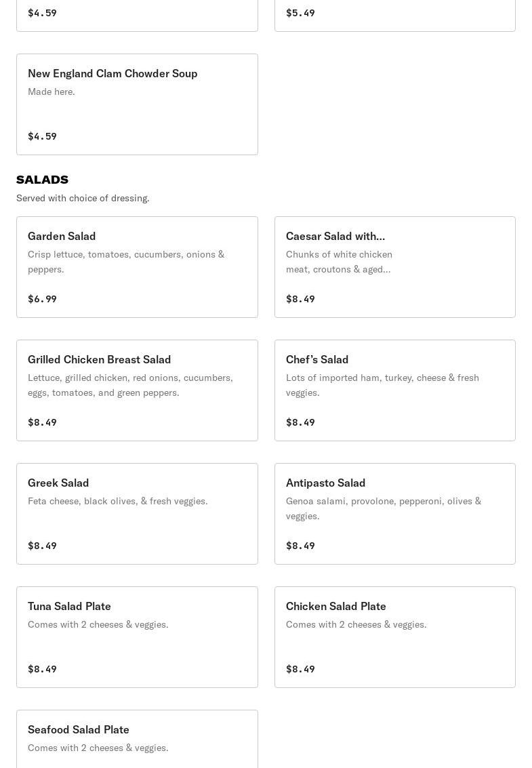
Task: Click the "Made here." Clam Chowder description
Action: 52,92
